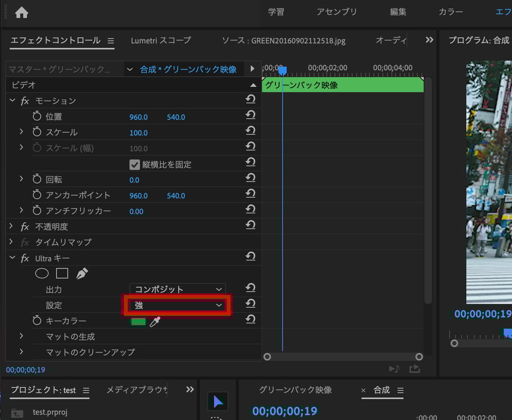Toggle the 縦横比を固定 checkbox
This screenshot has height=420, width=512.
135,164
